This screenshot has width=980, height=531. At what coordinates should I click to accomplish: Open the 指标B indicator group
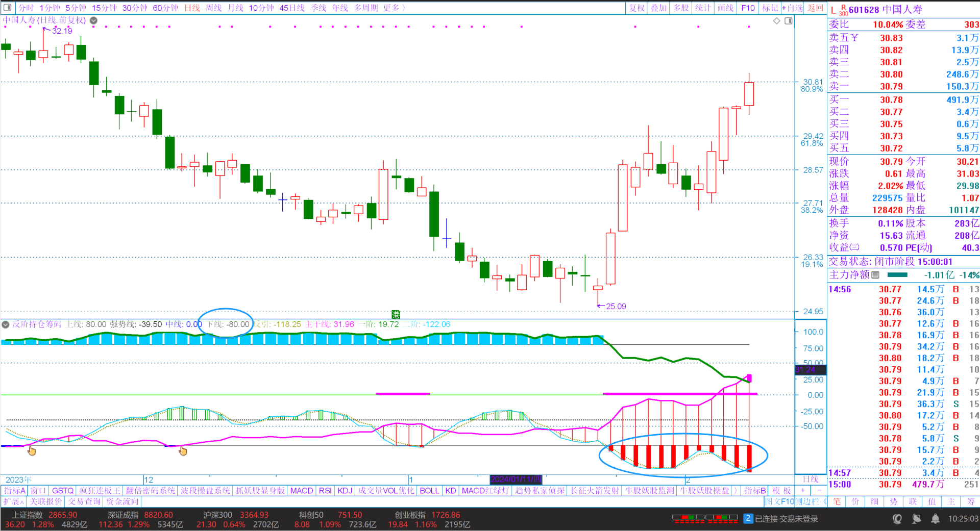[755, 491]
